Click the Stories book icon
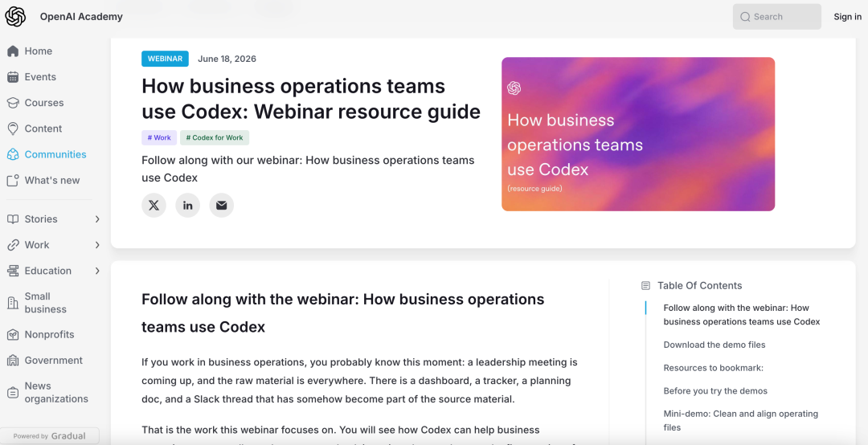Image resolution: width=868 pixels, height=445 pixels. tap(13, 219)
